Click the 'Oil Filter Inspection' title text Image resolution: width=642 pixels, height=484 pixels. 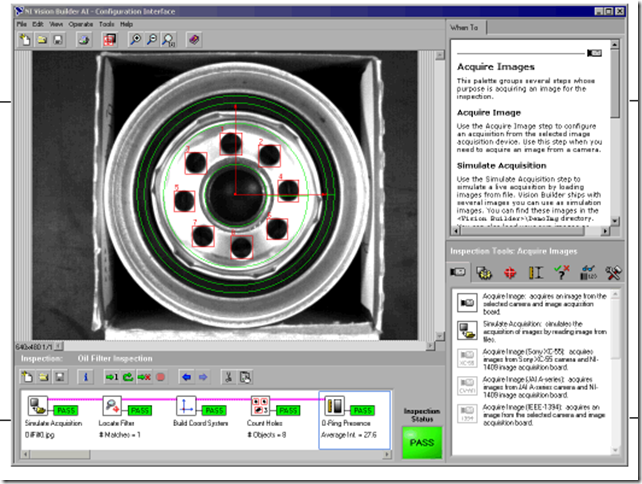115,359
